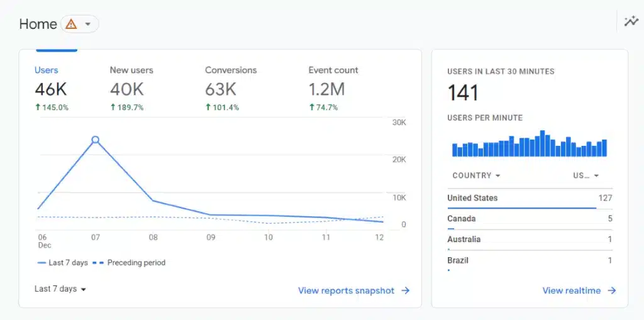The width and height of the screenshot is (644, 320).
Task: Click the highlighted data point on 07
Action: coord(96,140)
